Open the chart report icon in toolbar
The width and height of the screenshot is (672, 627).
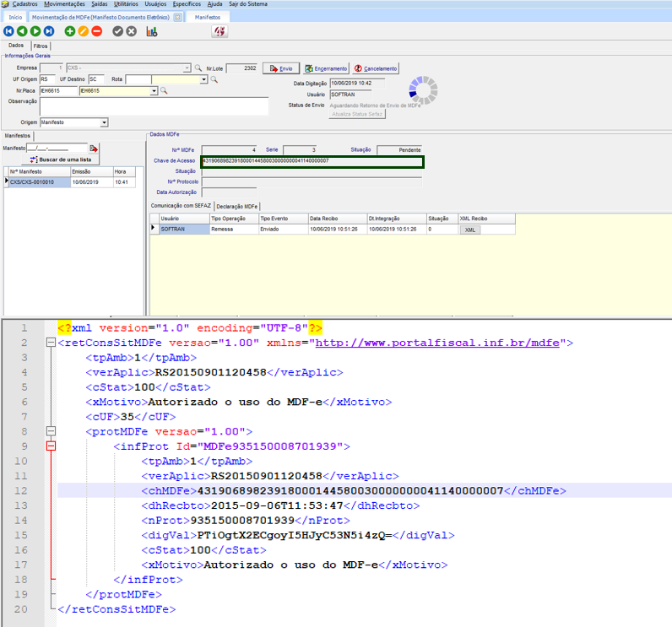[152, 31]
